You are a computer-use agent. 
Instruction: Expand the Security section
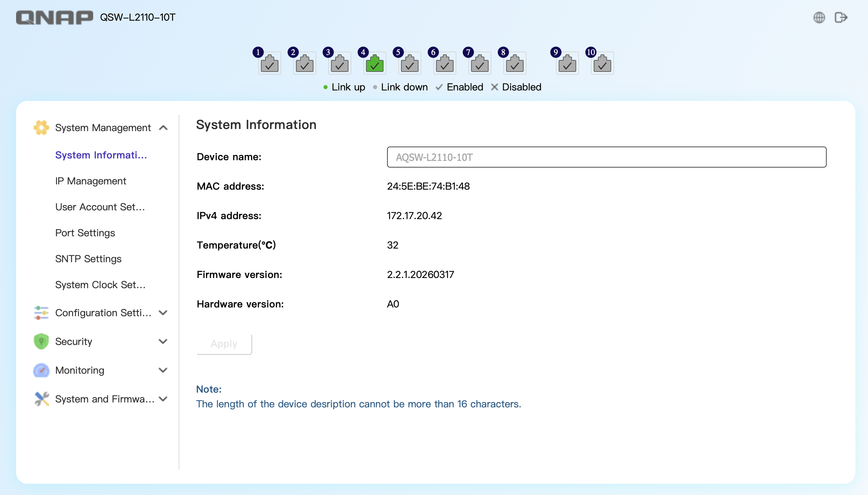point(163,341)
